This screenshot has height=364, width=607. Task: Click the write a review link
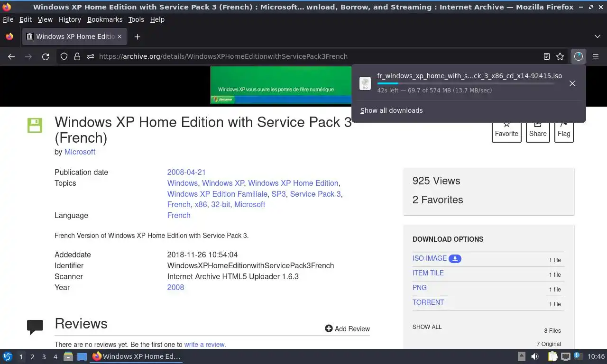point(204,345)
